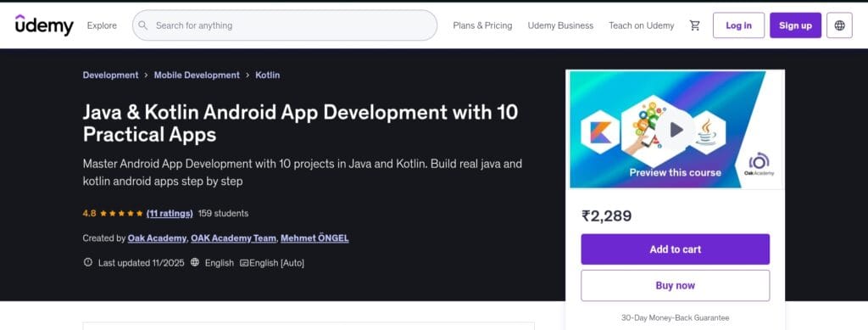This screenshot has height=330, width=868.
Task: Click the Sign up button
Action: (795, 25)
